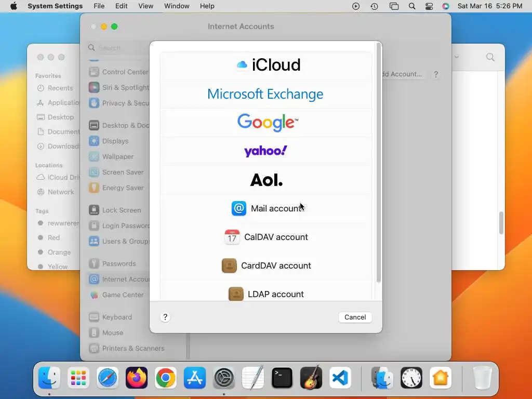532x399 pixels.
Task: Open Launchpad from the Dock
Action: tap(78, 378)
